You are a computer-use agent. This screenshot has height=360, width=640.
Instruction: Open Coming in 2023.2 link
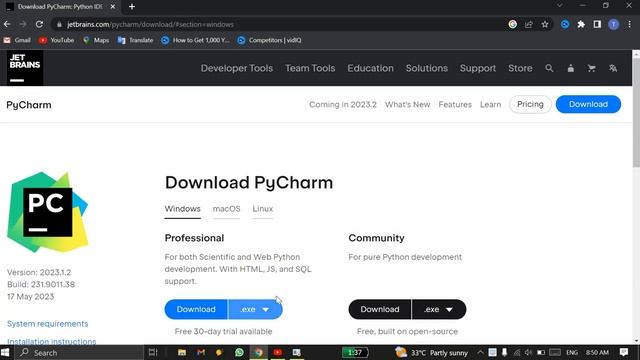(343, 104)
